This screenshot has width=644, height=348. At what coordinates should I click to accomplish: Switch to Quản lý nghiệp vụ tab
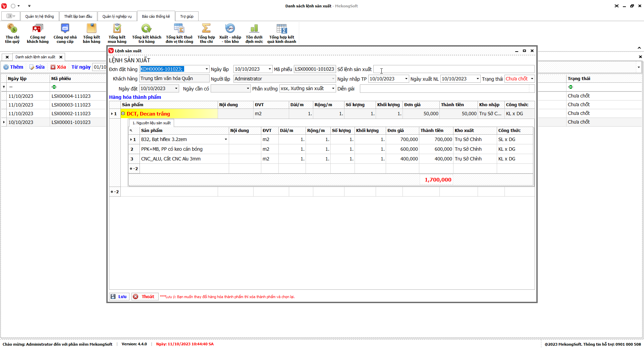coord(117,16)
